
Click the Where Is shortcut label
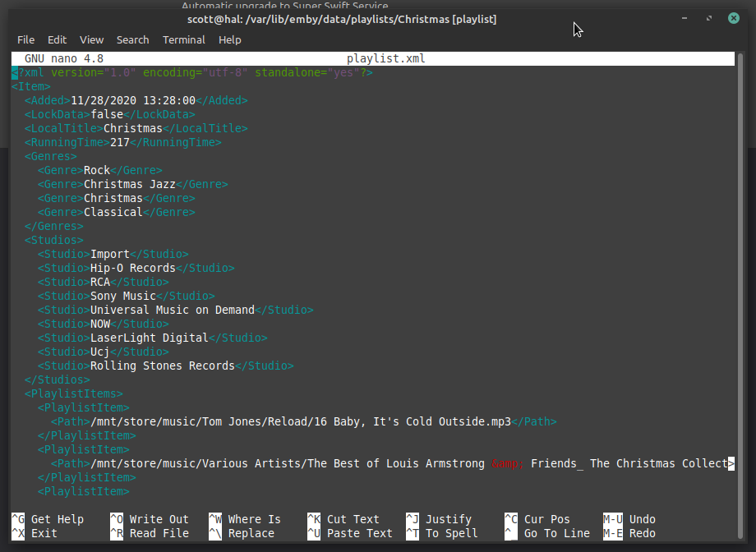(x=254, y=519)
